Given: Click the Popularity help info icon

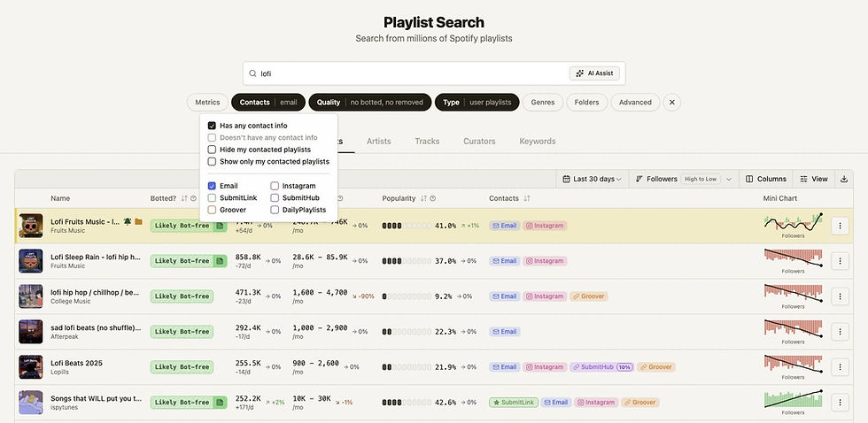Looking at the screenshot, I should point(433,198).
